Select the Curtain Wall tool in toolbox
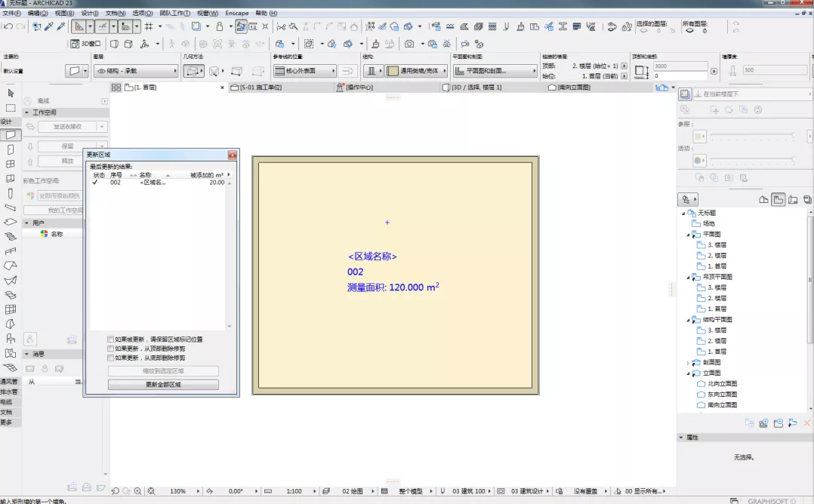 [11, 309]
